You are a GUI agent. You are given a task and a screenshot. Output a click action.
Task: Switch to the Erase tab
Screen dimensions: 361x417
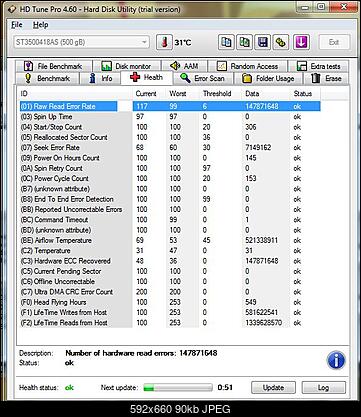tap(326, 78)
